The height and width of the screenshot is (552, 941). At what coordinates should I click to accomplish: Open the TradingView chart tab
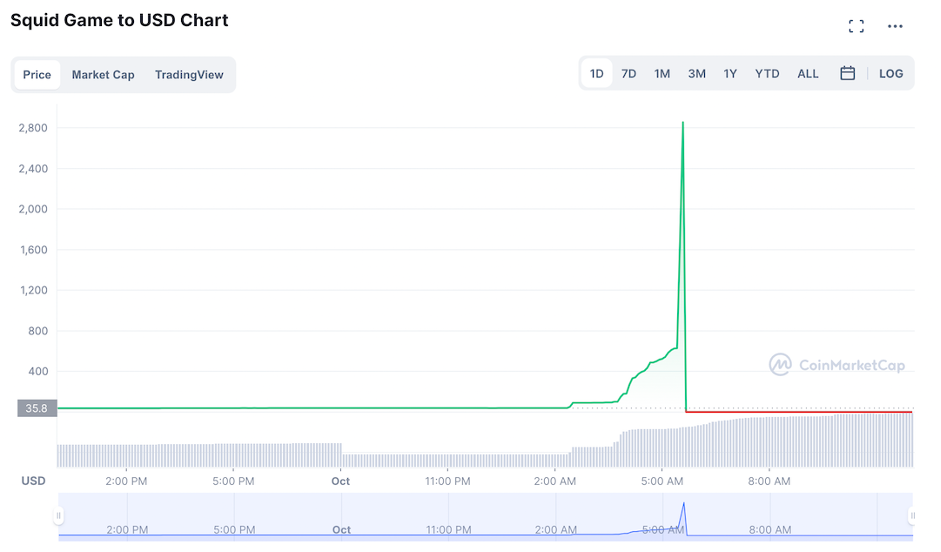[x=189, y=75]
